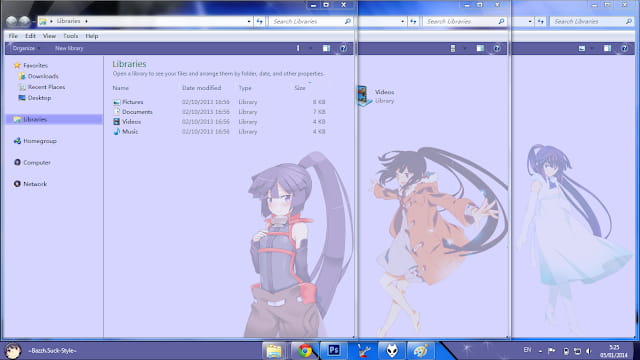
Task: Select Downloads under Favorites
Action: click(43, 76)
